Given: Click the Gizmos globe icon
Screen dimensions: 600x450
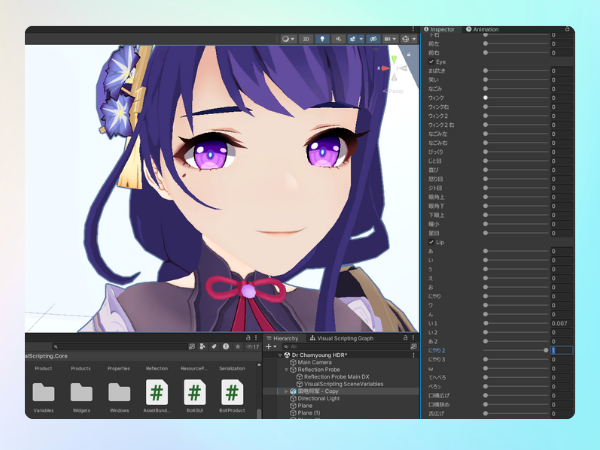Looking at the screenshot, I should click(406, 39).
